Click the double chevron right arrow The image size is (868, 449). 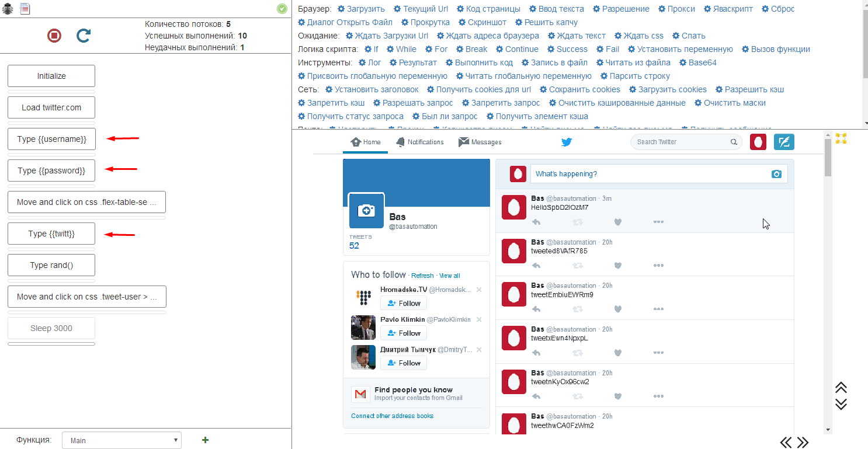click(803, 443)
